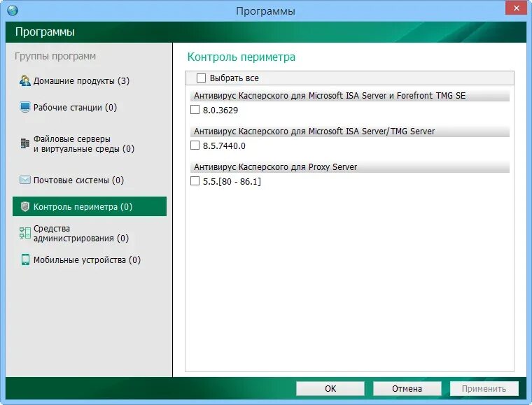Click the 'Группы программ' label
Image resolution: width=532 pixels, height=405 pixels.
point(55,56)
